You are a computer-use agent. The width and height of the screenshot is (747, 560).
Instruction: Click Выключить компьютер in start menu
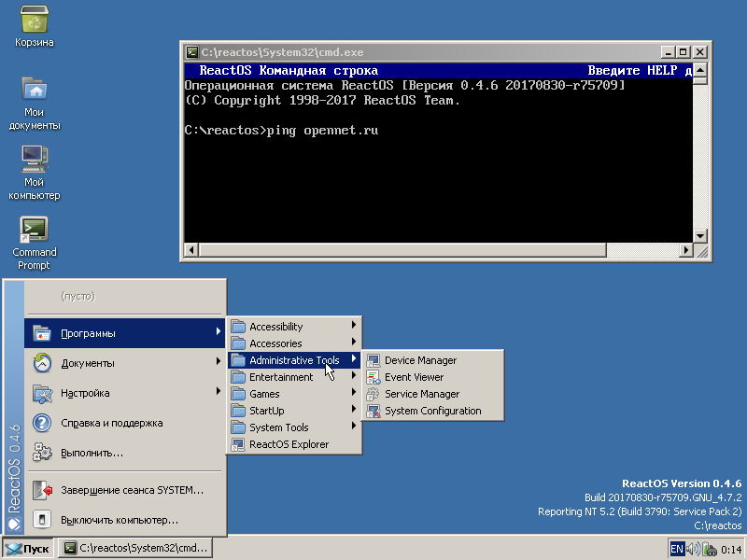pos(119,520)
